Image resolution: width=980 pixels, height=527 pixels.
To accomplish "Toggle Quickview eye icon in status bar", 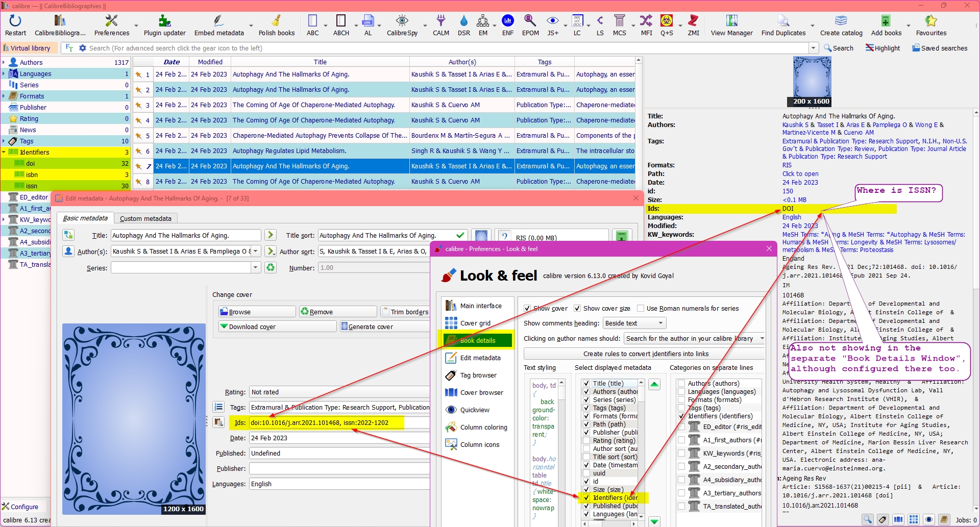I will pyautogui.click(x=929, y=520).
